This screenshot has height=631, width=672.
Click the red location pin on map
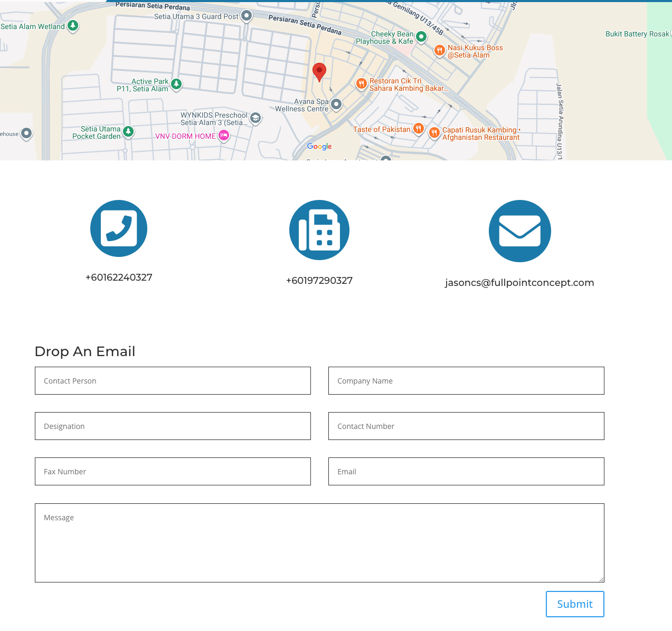click(319, 72)
